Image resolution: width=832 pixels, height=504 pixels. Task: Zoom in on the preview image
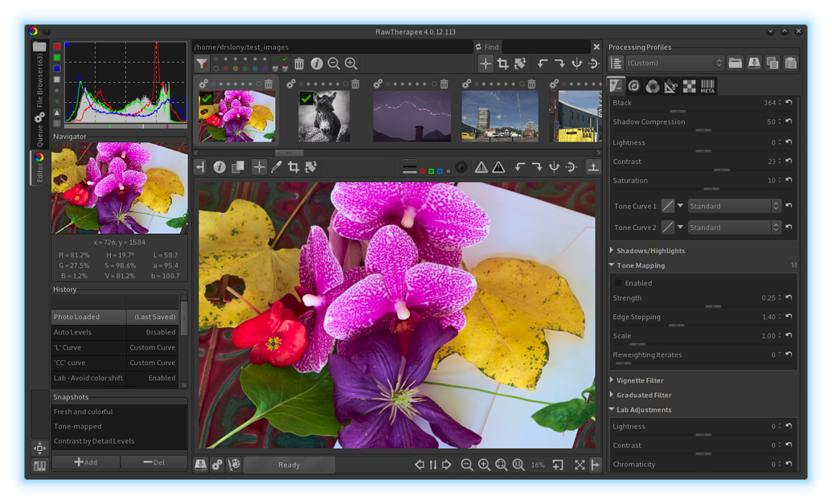pos(484,465)
